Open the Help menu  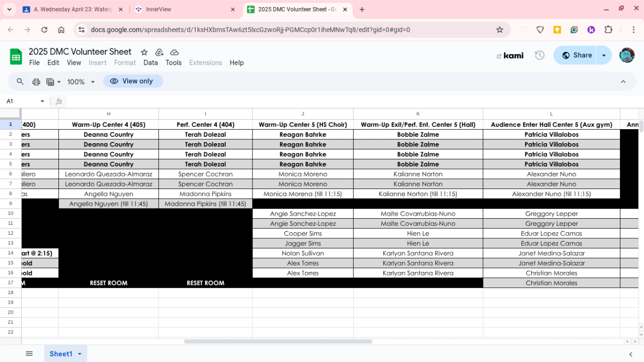236,63
